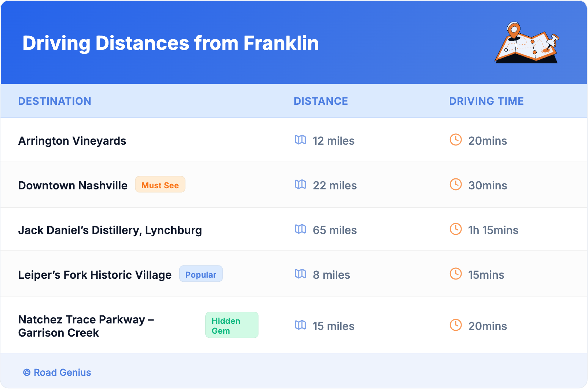
Task: Select the Downtown Nashville destination name
Action: click(x=73, y=185)
